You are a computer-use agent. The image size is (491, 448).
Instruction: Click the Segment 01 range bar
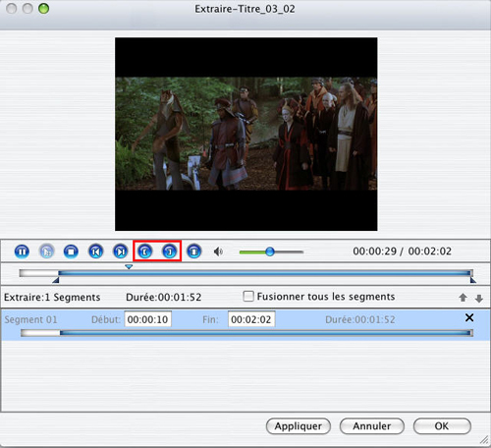tap(247, 333)
